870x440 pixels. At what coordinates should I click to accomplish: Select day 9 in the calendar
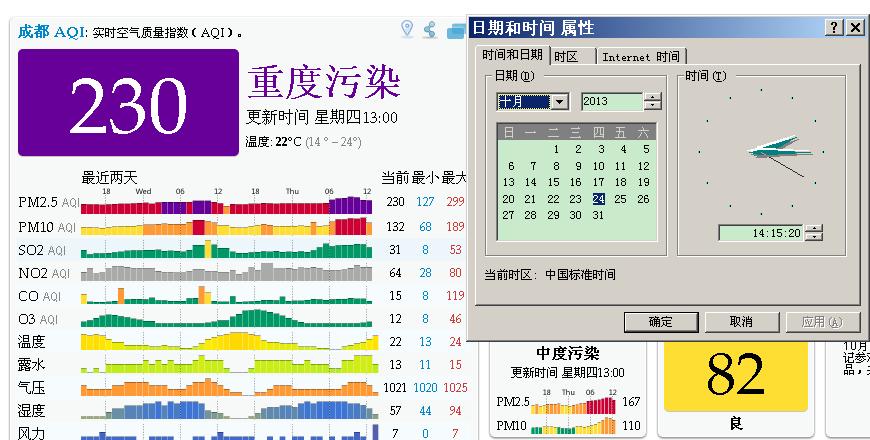(x=578, y=166)
